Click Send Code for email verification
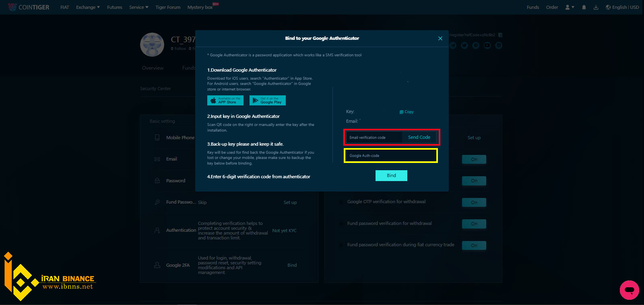Image resolution: width=644 pixels, height=305 pixels. coord(419,137)
